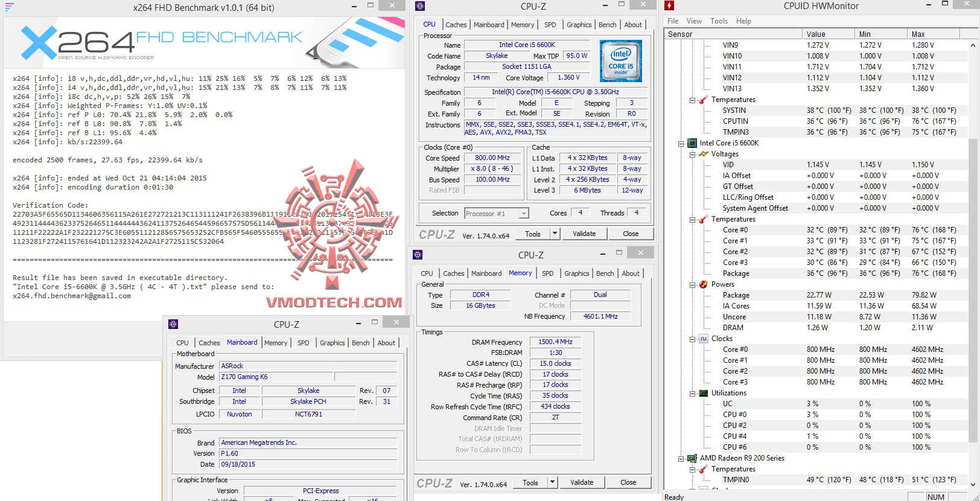Minimize the HWMonitor window

(x=927, y=5)
